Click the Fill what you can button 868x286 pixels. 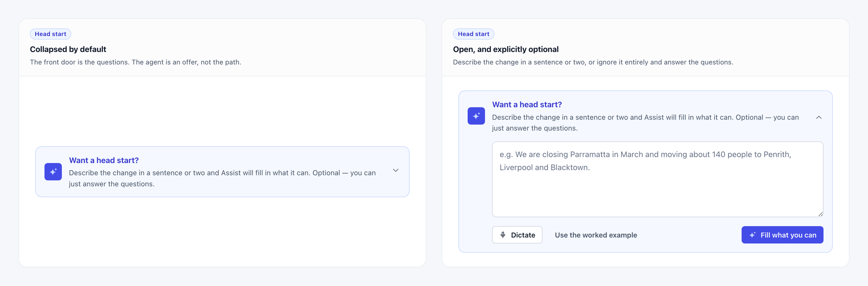pos(782,235)
